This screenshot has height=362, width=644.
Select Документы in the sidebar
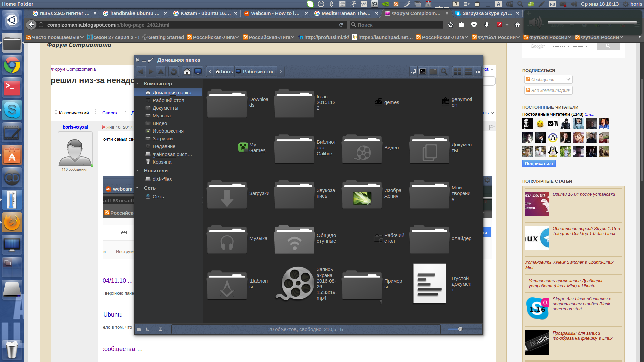[165, 108]
